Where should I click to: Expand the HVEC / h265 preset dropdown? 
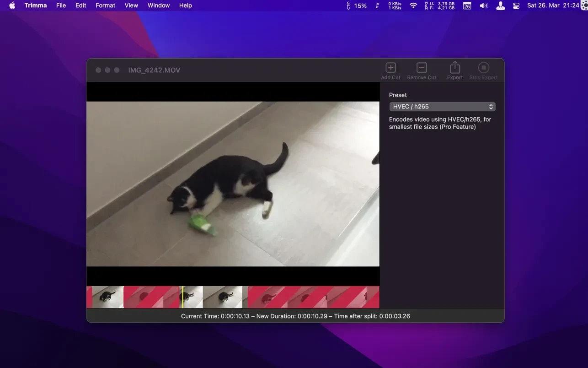[442, 107]
